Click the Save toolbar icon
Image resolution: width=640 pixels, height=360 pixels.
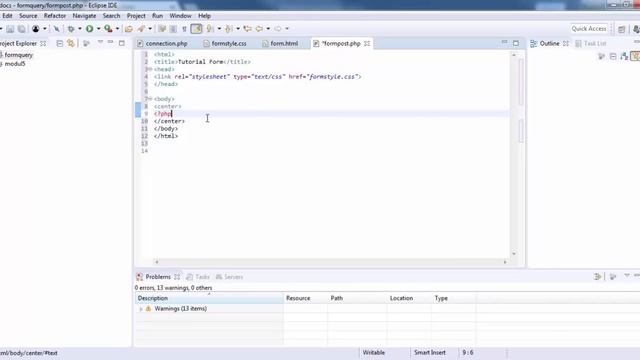(x=10, y=29)
